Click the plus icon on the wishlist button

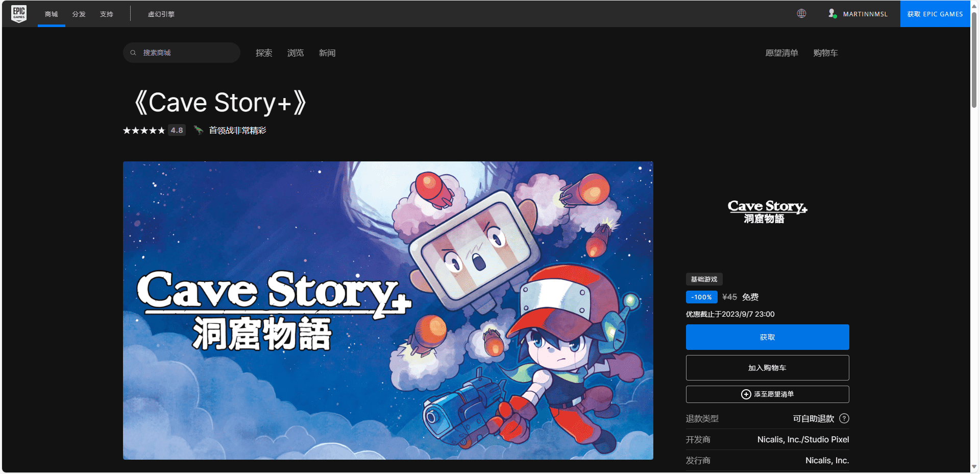point(746,394)
